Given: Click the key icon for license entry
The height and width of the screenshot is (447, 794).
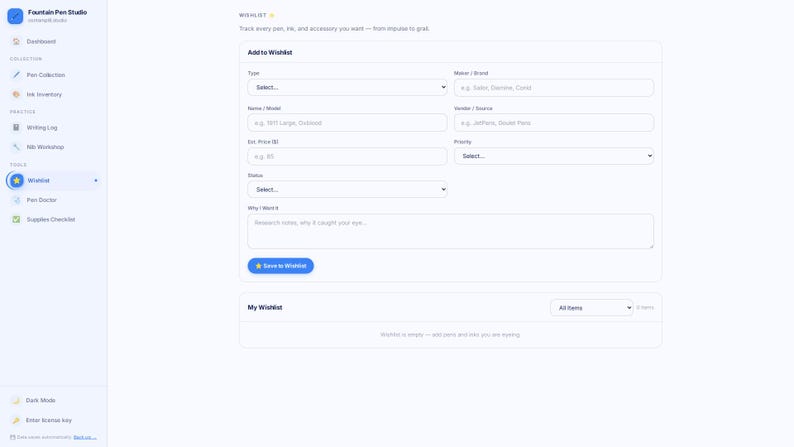Looking at the screenshot, I should (x=16, y=420).
